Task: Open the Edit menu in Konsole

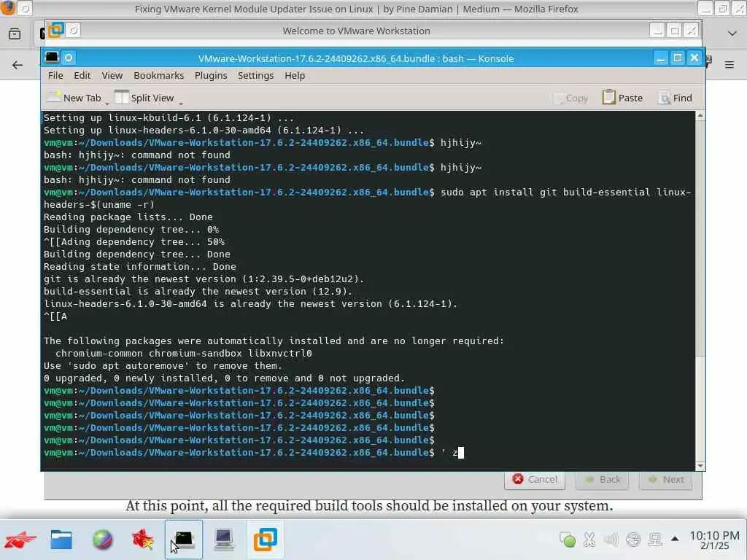Action: [82, 76]
